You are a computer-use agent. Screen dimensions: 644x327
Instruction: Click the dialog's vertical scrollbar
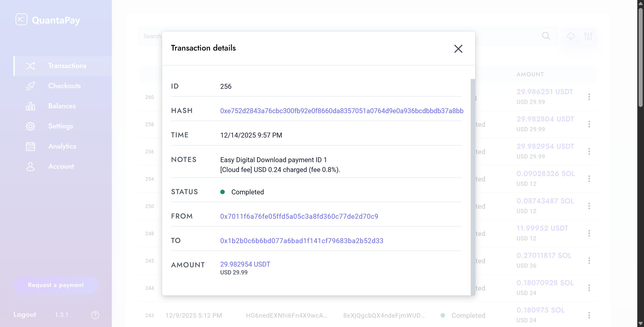pyautogui.click(x=473, y=187)
